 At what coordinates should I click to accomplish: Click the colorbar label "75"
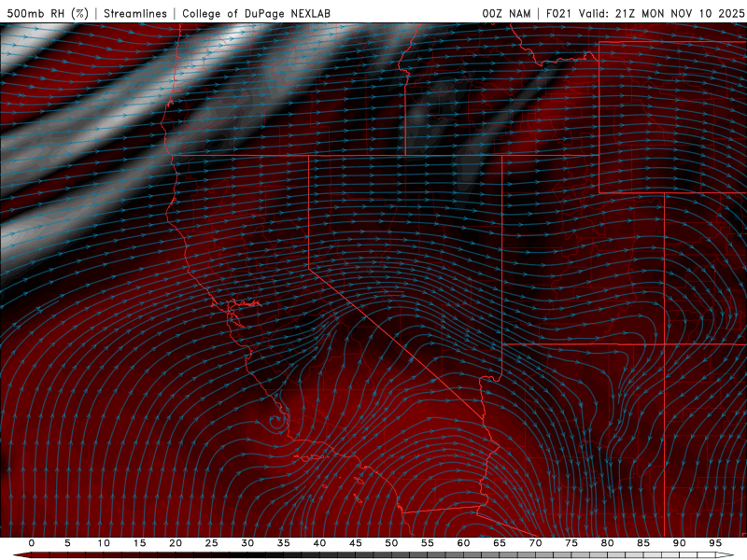coord(571,543)
